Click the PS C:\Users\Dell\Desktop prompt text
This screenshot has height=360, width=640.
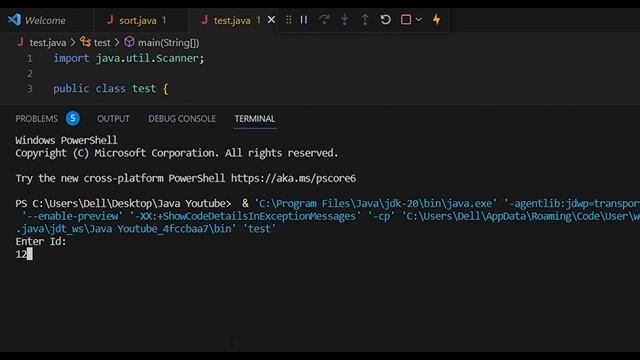tap(123, 203)
